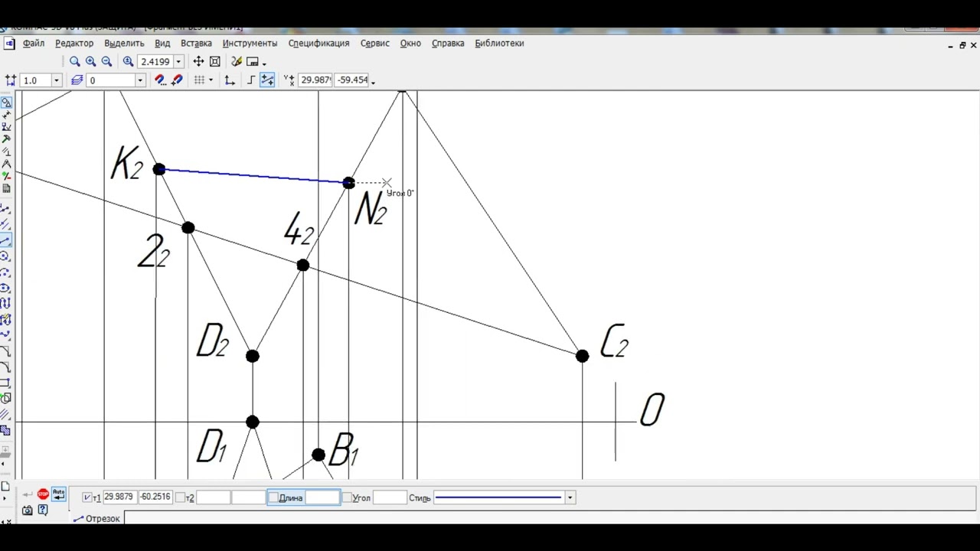Open the view scale 1.0 dropdown

[56, 80]
